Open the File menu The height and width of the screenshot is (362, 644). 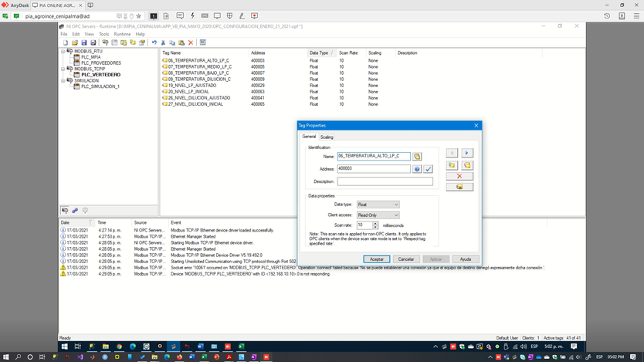point(64,34)
